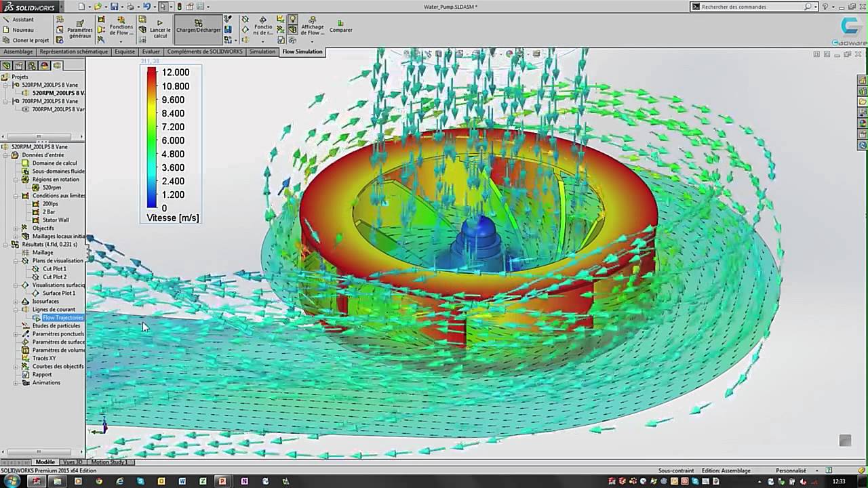The width and height of the screenshot is (868, 488).
Task: Click the Rapport item
Action: tap(42, 375)
